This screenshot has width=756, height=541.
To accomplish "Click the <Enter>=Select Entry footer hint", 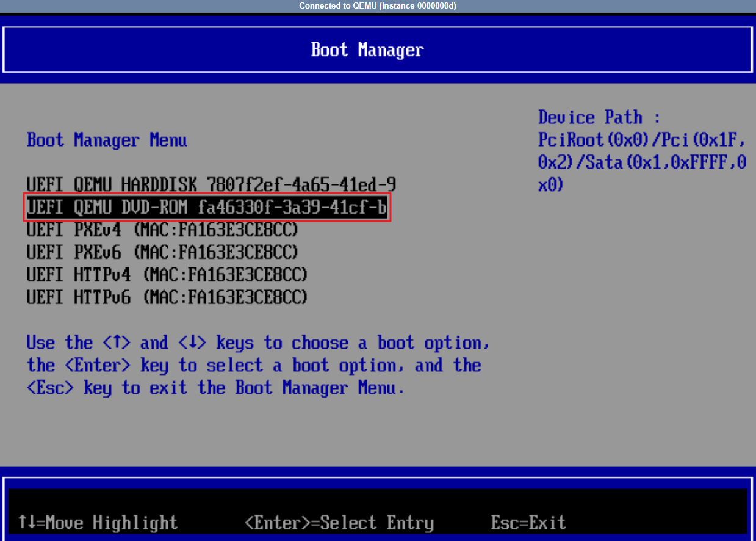I will pyautogui.click(x=339, y=523).
